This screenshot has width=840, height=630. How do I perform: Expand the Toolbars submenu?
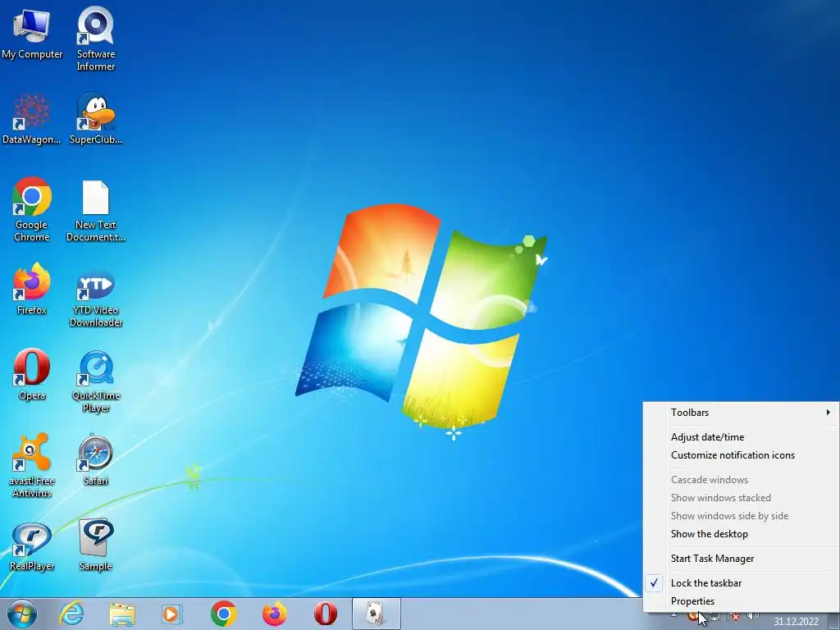point(741,413)
